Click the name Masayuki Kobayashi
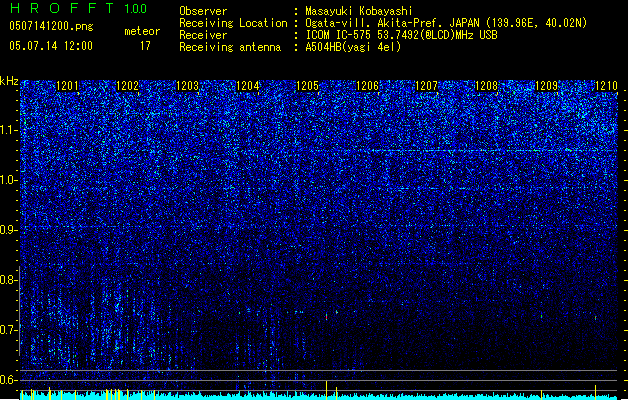Image resolution: width=629 pixels, height=400 pixels. 359,11
